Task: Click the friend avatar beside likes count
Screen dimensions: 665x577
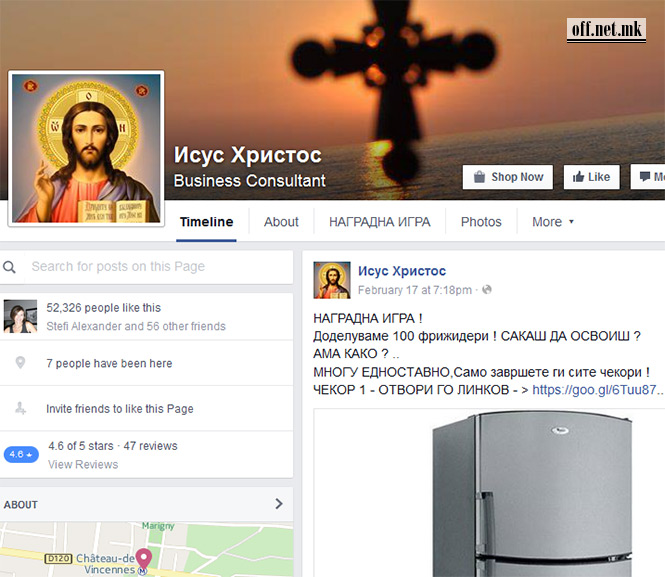Action: click(x=21, y=317)
